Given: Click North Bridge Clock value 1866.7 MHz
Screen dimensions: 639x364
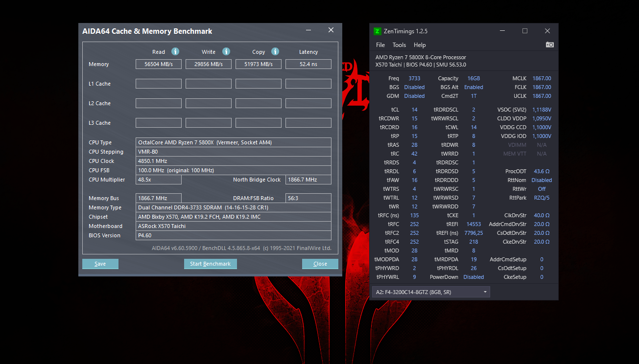Looking at the screenshot, I should [x=308, y=180].
